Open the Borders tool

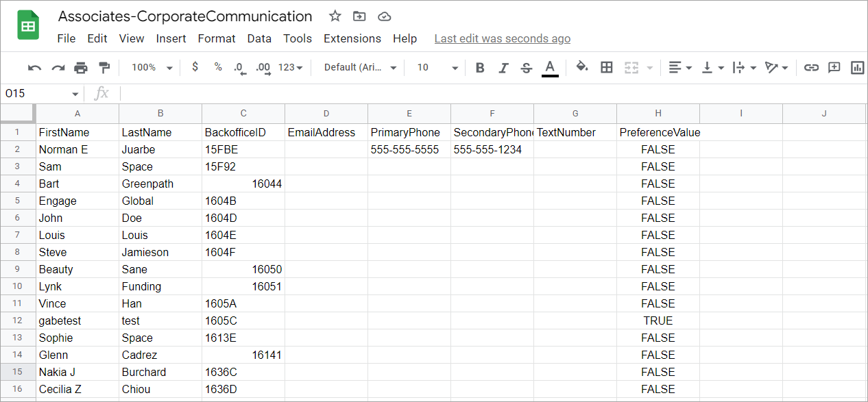click(606, 67)
